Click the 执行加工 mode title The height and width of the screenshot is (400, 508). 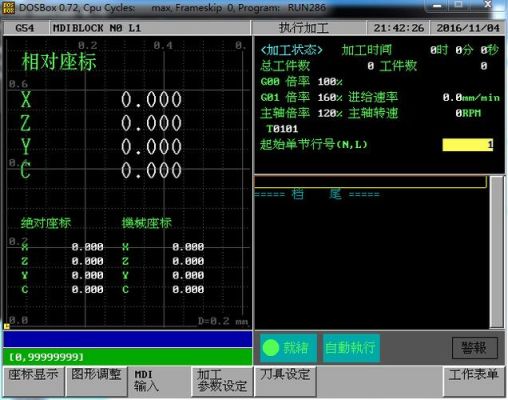point(303,28)
